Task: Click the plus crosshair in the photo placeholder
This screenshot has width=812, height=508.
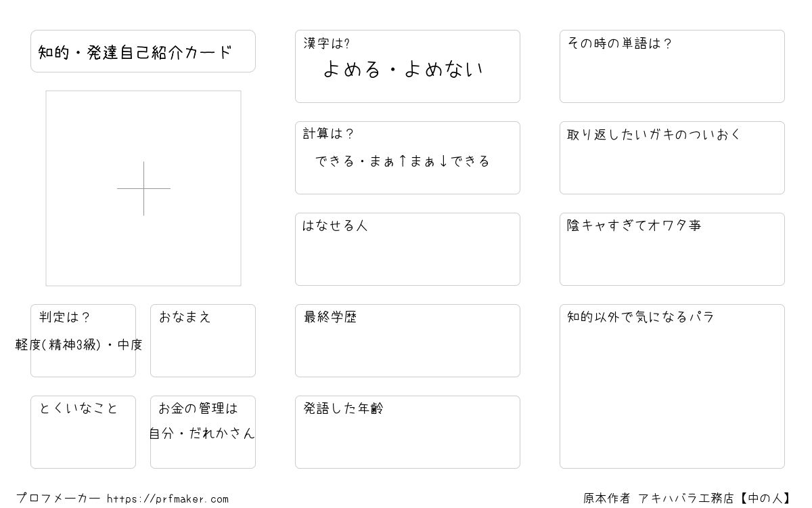Action: 143,188
